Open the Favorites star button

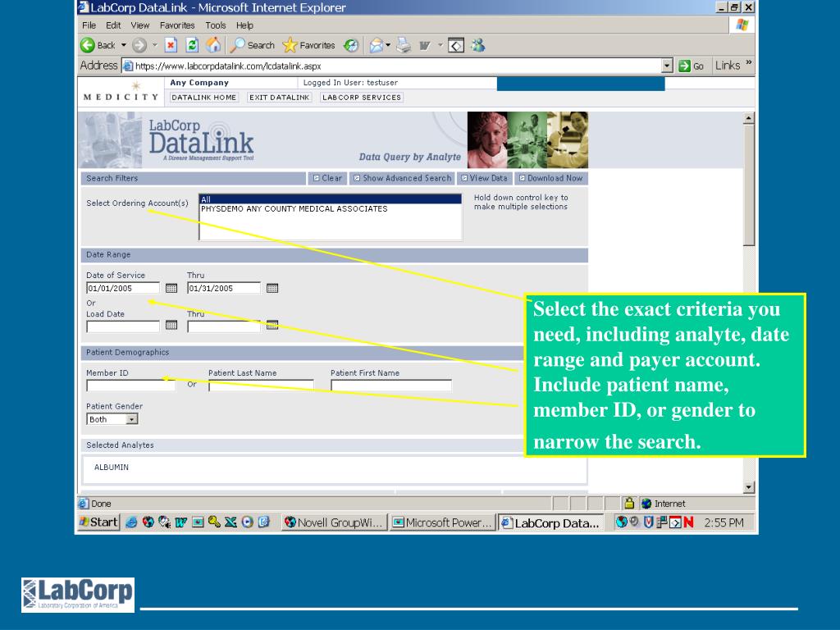(308, 46)
